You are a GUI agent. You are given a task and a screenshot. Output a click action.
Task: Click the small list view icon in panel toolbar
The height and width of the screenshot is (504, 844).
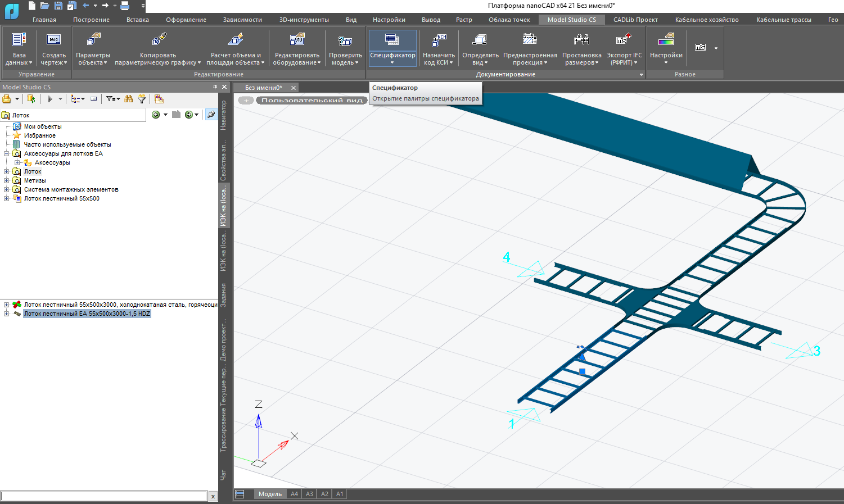click(94, 99)
